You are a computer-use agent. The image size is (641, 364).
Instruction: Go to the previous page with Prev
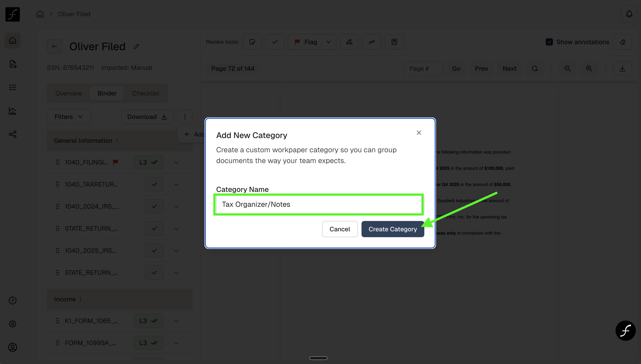click(x=481, y=68)
